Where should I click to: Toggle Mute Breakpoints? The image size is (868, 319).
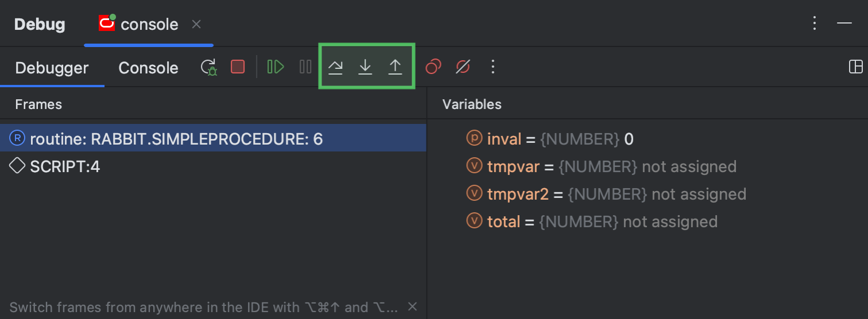click(x=463, y=67)
